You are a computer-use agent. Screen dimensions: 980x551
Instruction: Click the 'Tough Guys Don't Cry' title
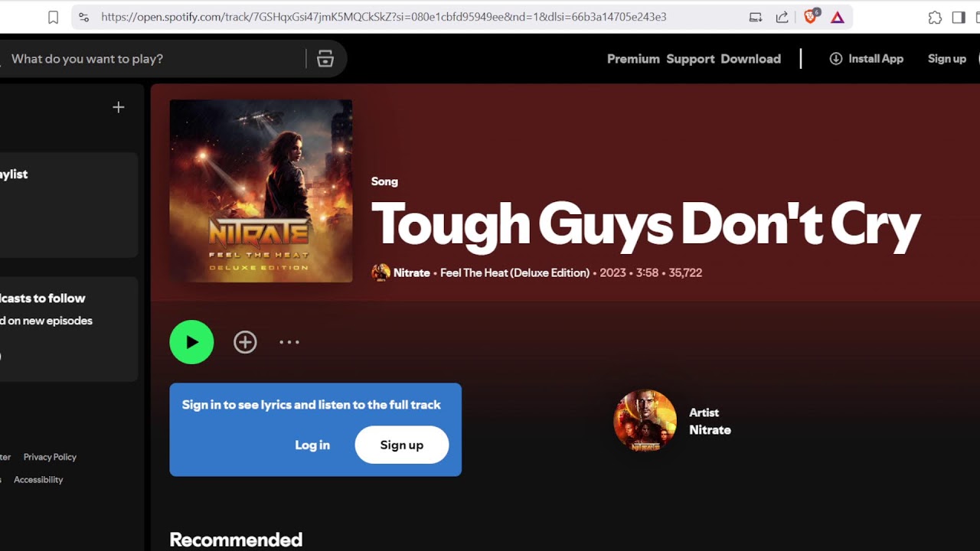coord(645,225)
